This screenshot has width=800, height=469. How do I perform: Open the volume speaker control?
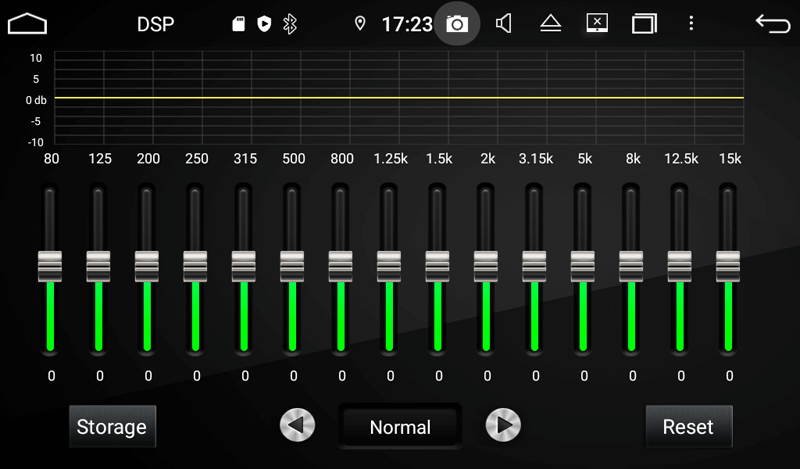(x=504, y=23)
